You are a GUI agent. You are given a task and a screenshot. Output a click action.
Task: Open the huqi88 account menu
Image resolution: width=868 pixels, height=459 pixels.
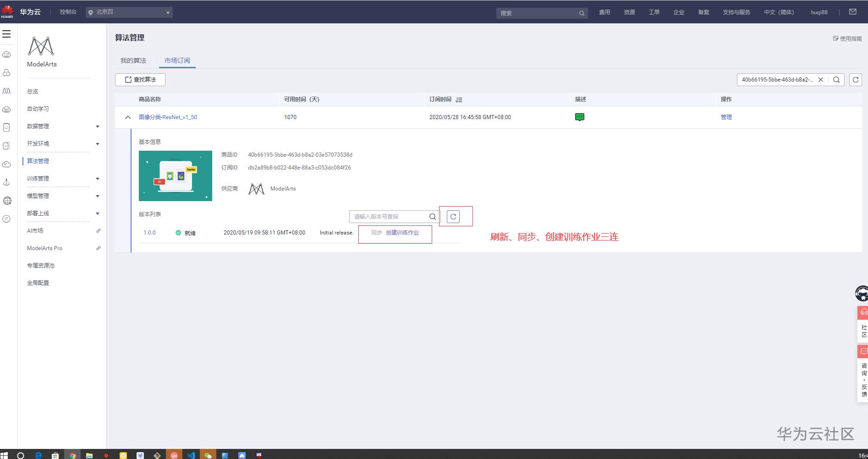click(819, 12)
